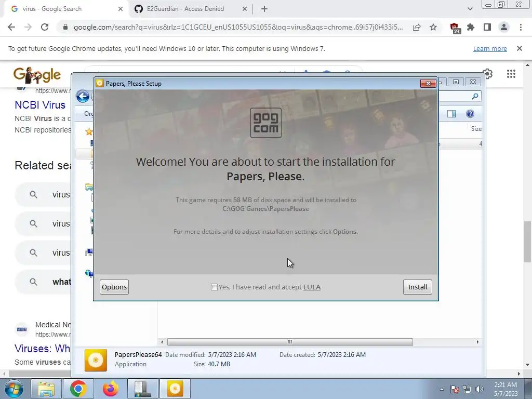Launch Firefox from the taskbar
This screenshot has width=532, height=399.
[110, 389]
